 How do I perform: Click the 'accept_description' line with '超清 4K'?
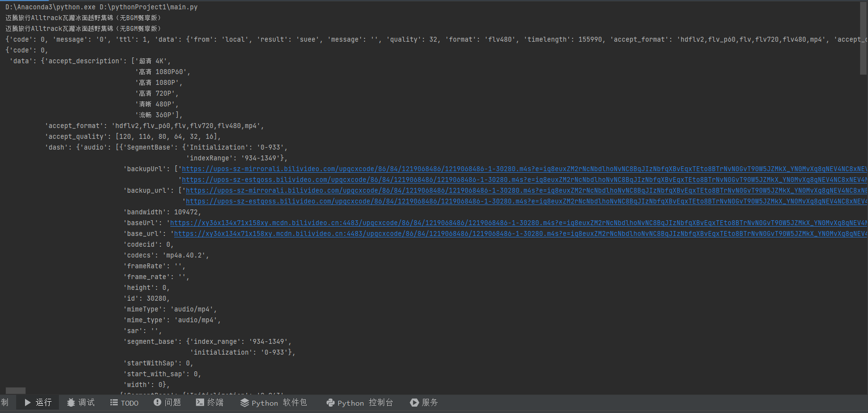pos(90,61)
